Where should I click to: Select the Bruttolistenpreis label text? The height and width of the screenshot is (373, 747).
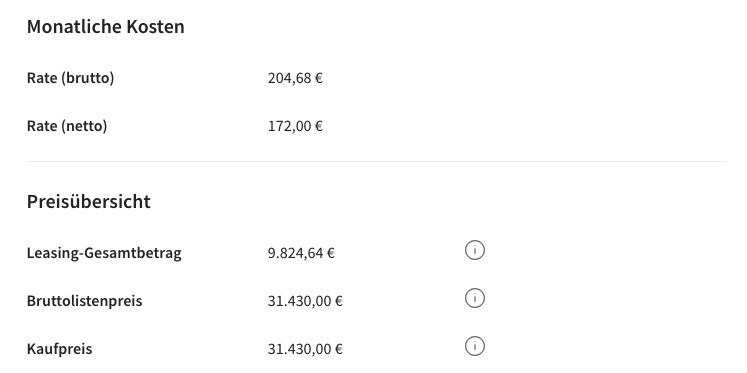point(84,301)
